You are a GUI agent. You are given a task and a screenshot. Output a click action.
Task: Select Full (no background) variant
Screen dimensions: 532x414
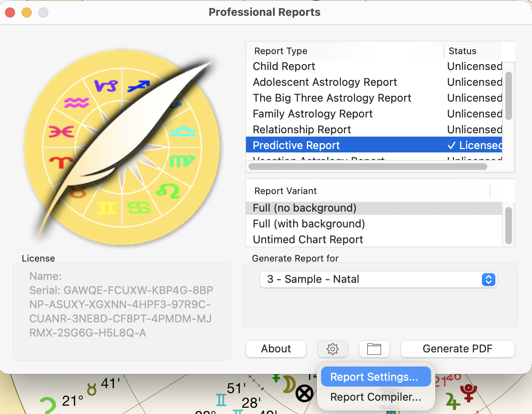pyautogui.click(x=374, y=208)
